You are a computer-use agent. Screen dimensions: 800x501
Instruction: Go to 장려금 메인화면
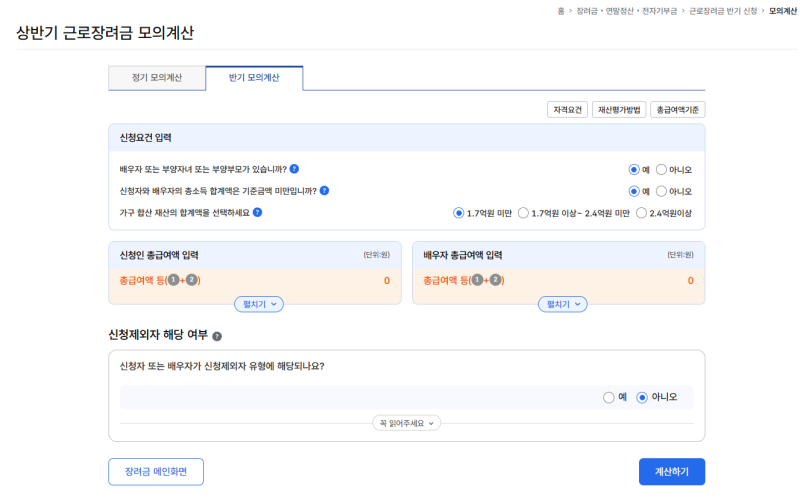click(x=156, y=472)
